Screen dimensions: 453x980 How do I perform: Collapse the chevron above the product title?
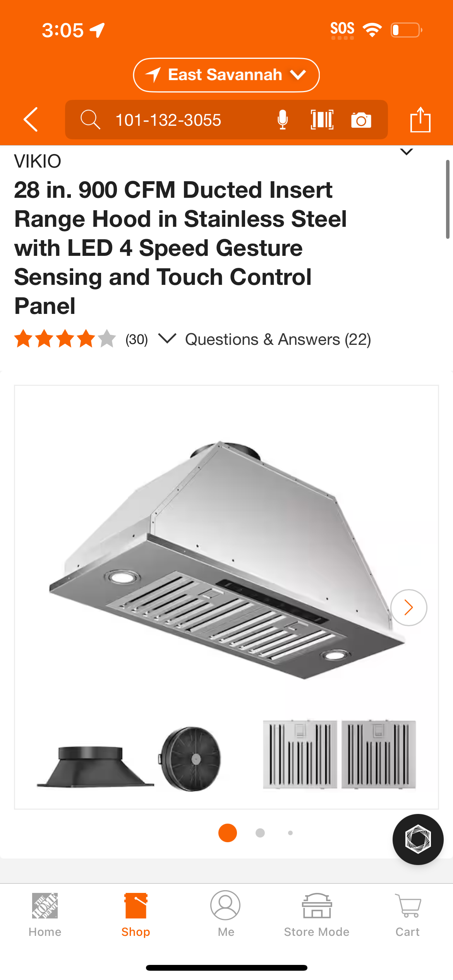406,152
